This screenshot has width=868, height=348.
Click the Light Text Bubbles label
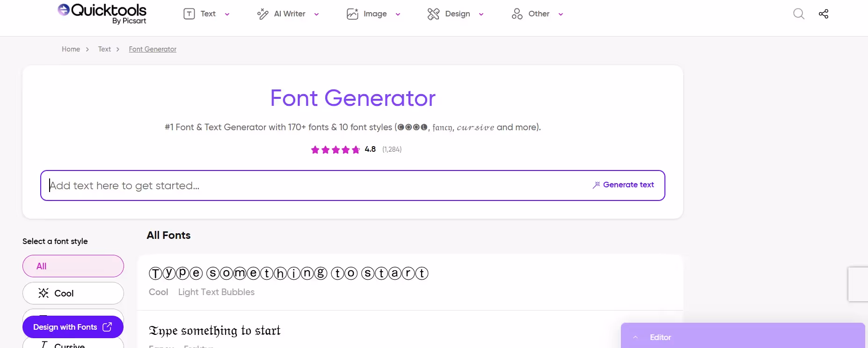pos(216,292)
